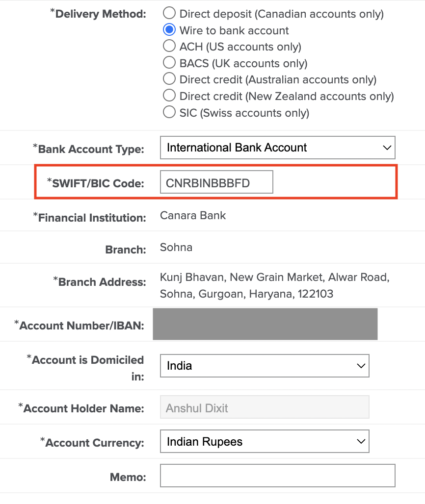Select Direct deposit (Canadian accounts only) option

pyautogui.click(x=169, y=13)
